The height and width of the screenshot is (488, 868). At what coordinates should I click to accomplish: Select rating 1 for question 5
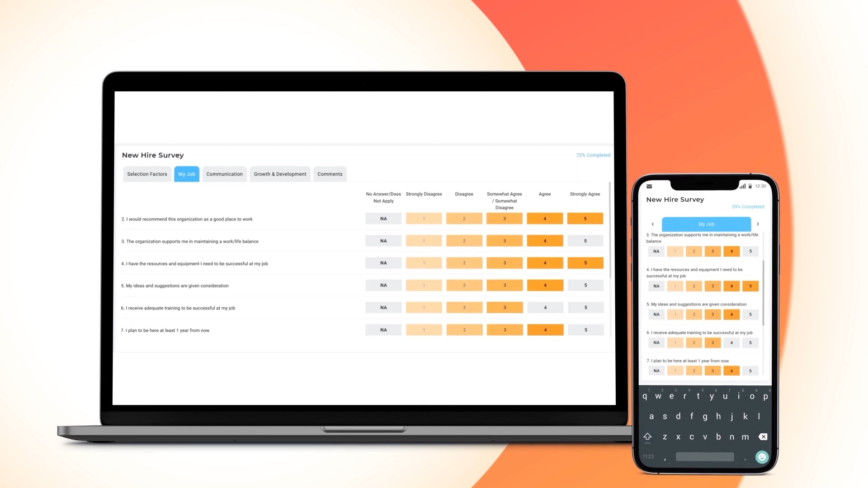(423, 285)
